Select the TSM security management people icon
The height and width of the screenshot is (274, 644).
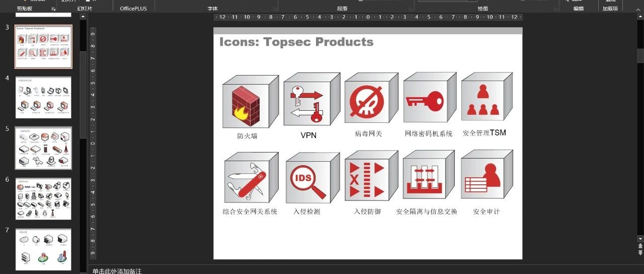click(x=487, y=96)
